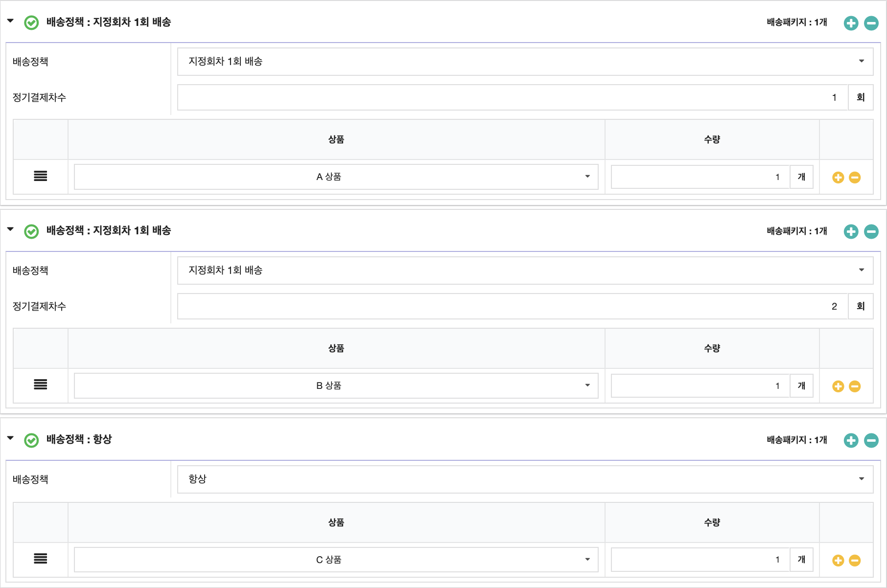Click quantity field in C 상품 row
887x588 pixels.
click(700, 560)
